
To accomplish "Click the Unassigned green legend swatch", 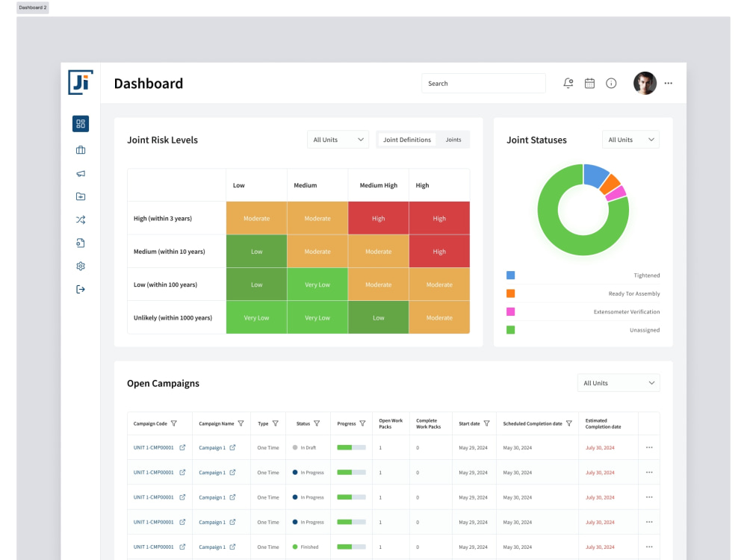I will (x=511, y=329).
